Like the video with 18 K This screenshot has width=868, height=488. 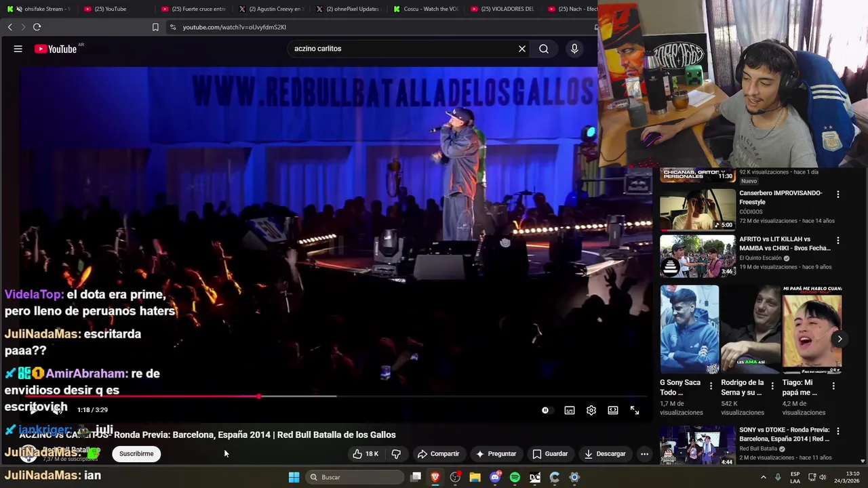click(x=365, y=453)
